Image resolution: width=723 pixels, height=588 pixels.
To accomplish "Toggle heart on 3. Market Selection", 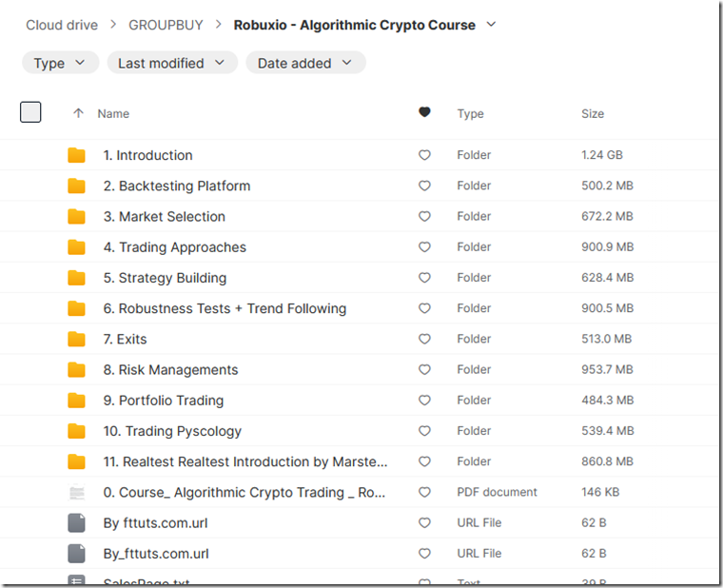I will [x=424, y=216].
